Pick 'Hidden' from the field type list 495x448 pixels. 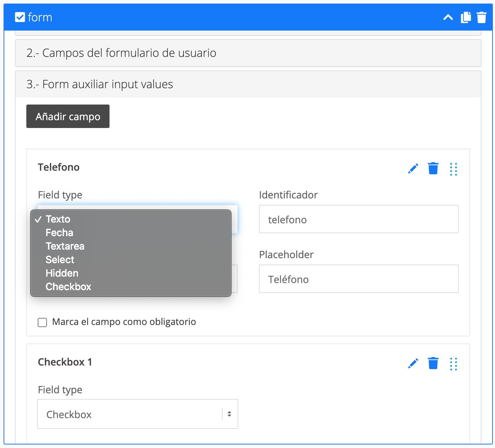(62, 273)
